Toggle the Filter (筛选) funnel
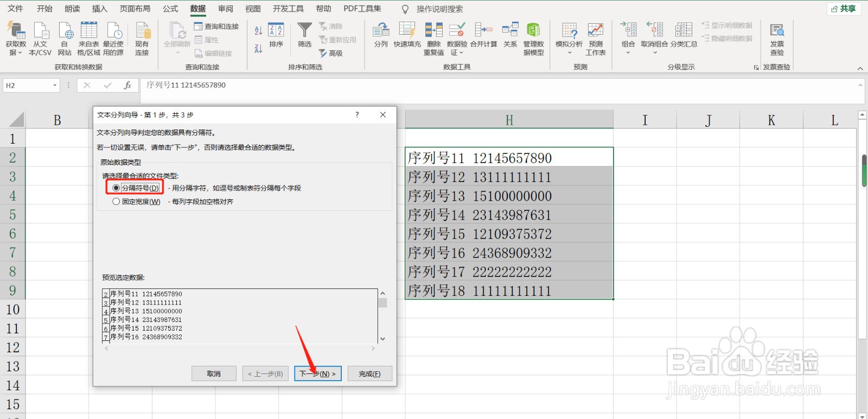 click(304, 35)
